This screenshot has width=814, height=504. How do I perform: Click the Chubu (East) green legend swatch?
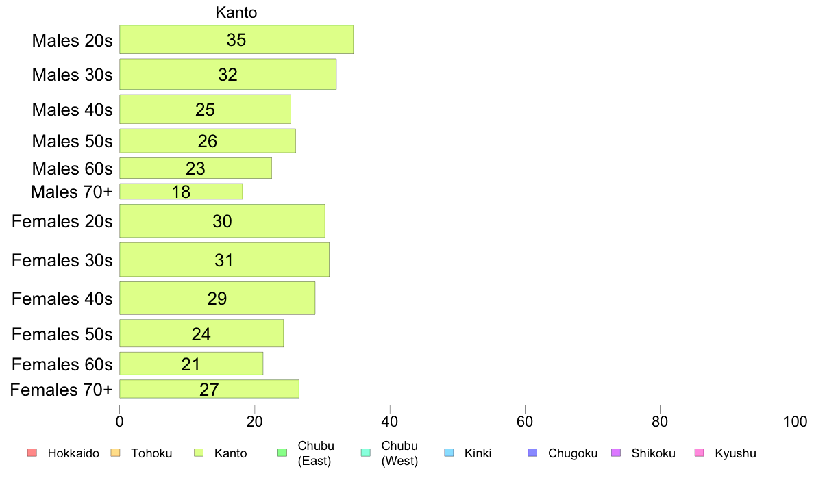click(x=282, y=453)
